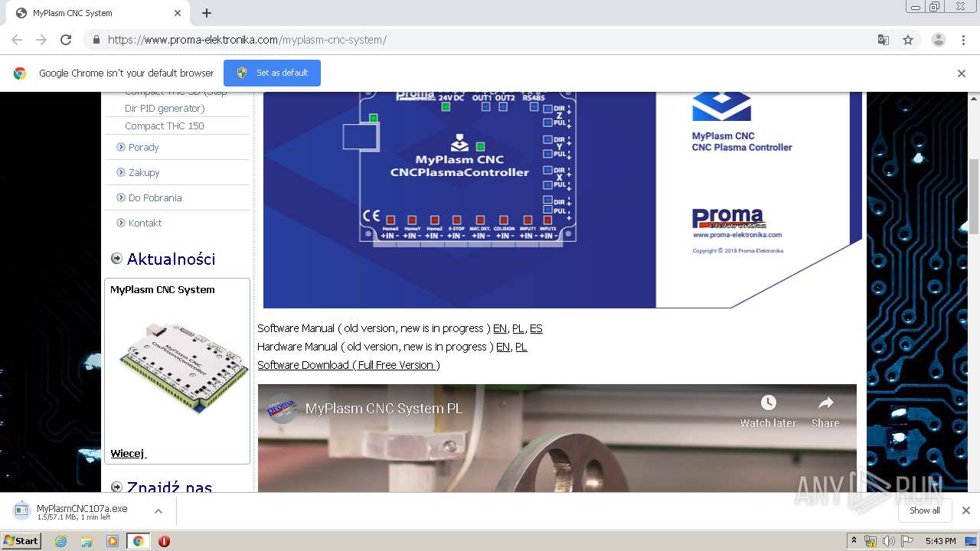This screenshot has height=551, width=980.
Task: Dismiss the default browser notification bar
Action: tap(962, 73)
